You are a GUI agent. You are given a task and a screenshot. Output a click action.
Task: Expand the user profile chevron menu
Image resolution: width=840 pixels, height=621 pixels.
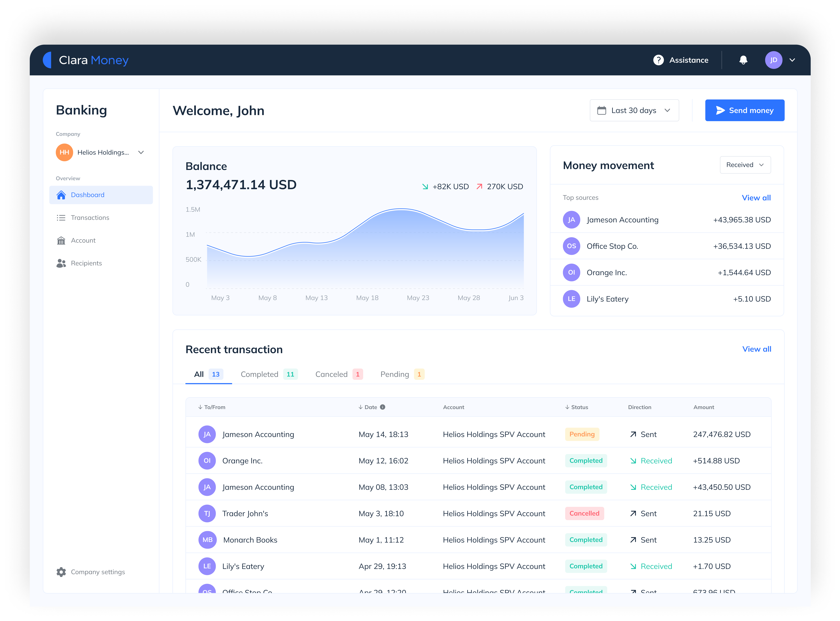click(792, 60)
